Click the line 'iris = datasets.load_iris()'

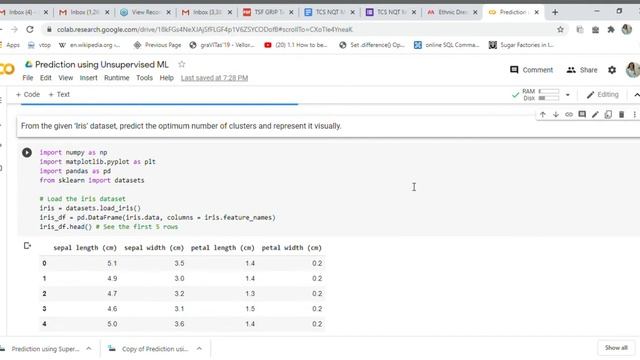90,208
